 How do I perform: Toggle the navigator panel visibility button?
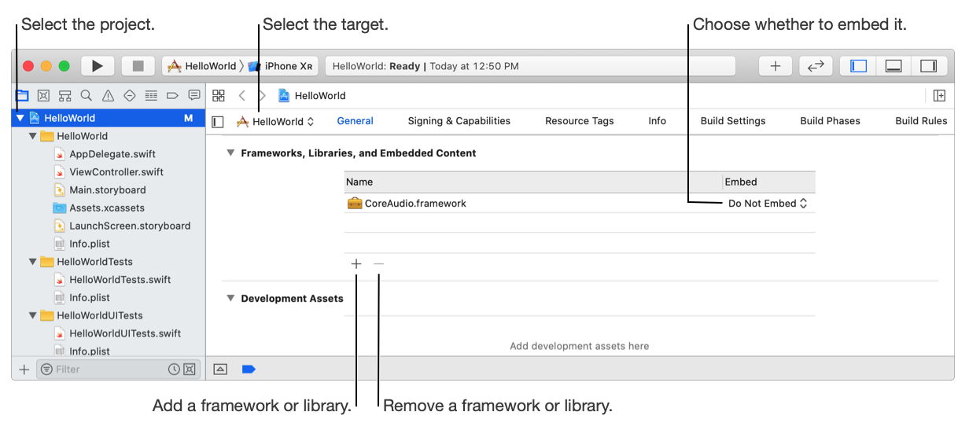pos(858,66)
